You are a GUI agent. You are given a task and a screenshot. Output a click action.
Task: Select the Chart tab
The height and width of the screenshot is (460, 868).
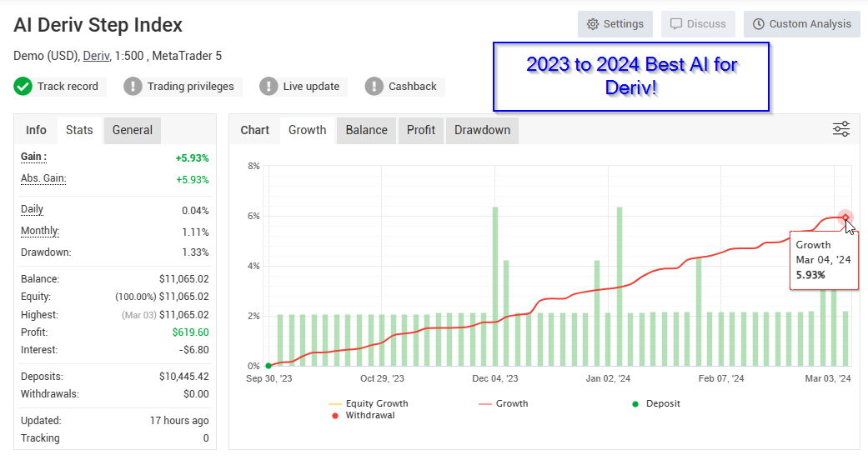pos(254,130)
